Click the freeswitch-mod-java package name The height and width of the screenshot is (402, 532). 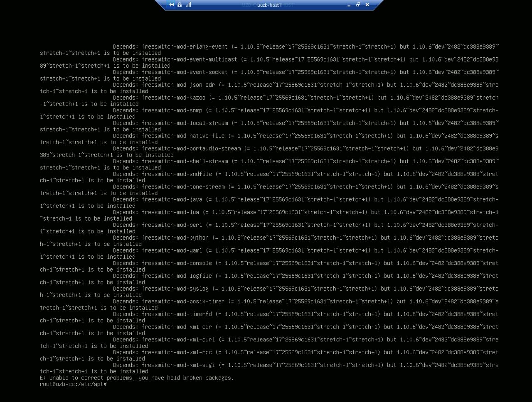coord(172,199)
